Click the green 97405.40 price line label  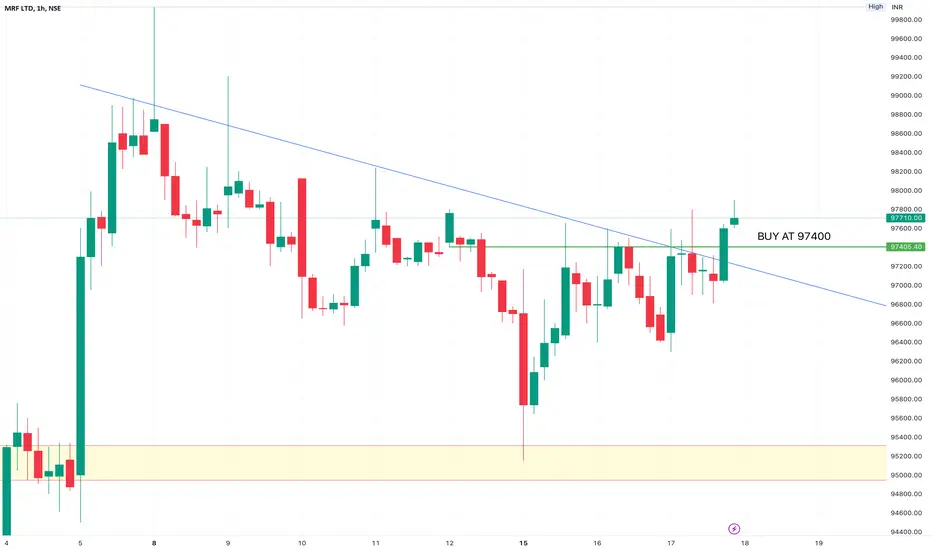(x=906, y=247)
